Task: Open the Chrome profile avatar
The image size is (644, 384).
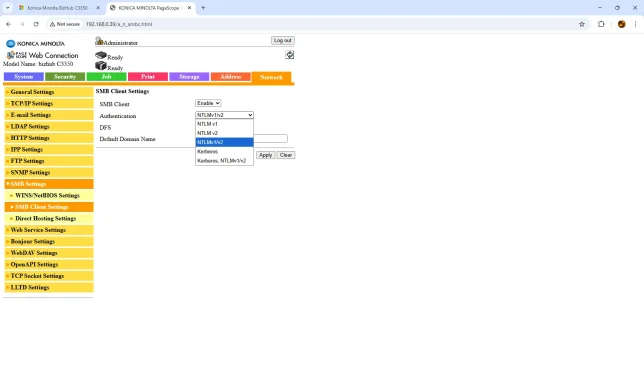Action: (x=621, y=24)
